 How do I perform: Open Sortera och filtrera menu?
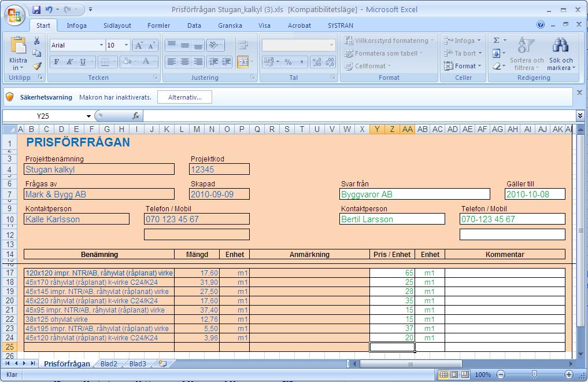tap(527, 54)
